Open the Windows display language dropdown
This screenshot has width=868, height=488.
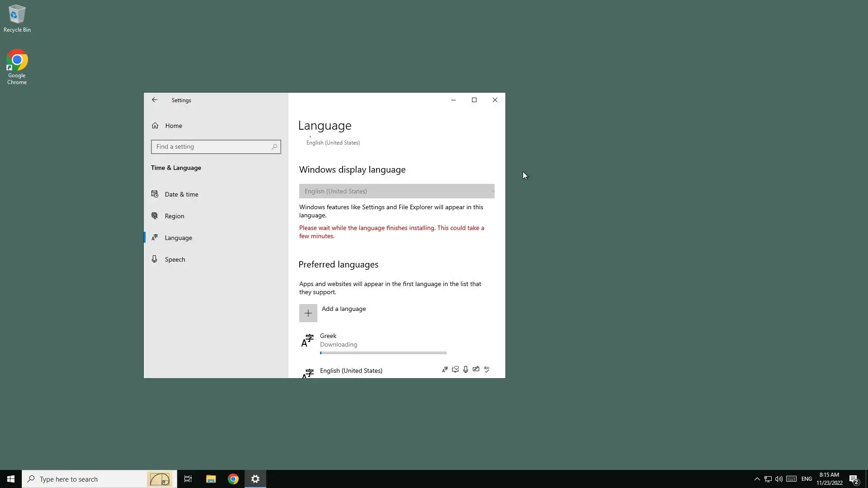[x=396, y=191]
